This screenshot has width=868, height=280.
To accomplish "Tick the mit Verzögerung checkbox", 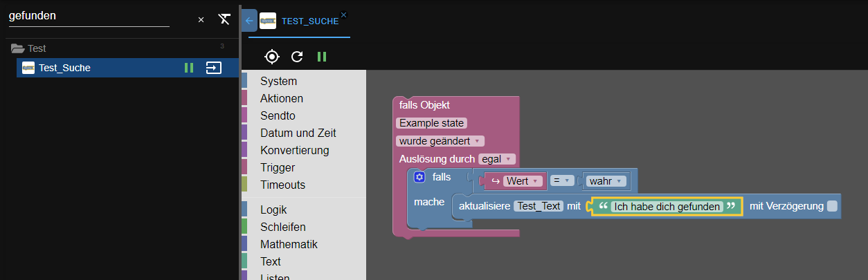I will tap(832, 206).
